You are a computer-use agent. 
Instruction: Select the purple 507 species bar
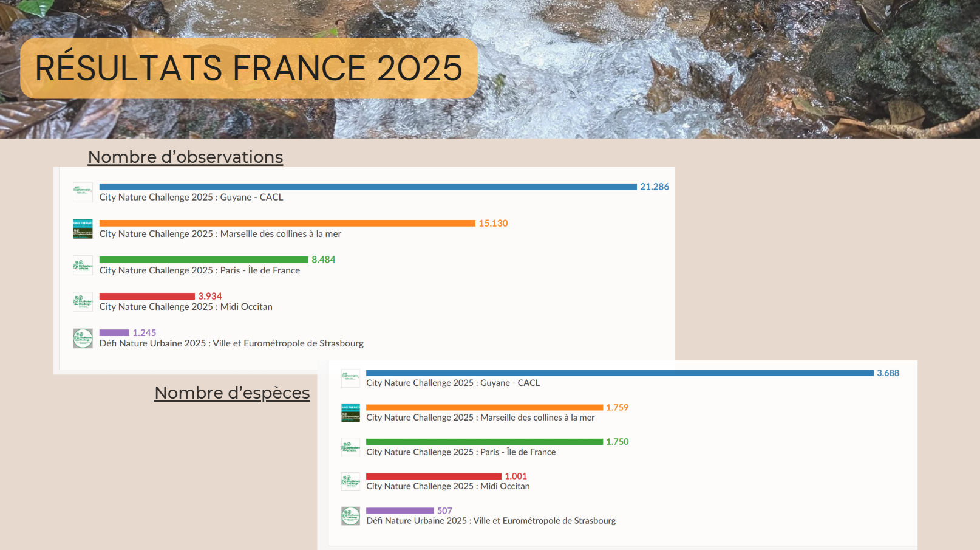pyautogui.click(x=400, y=510)
